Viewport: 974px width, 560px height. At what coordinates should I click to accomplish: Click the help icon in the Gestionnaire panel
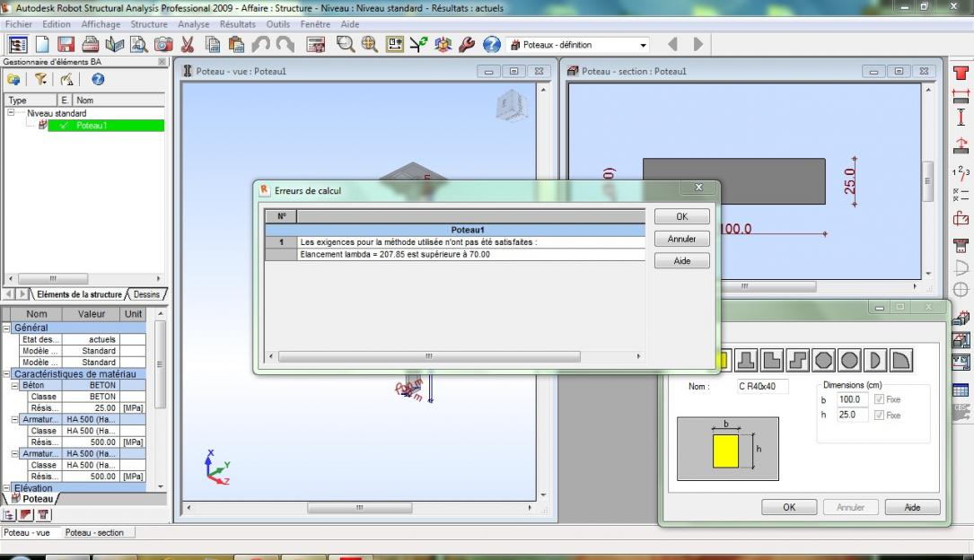(98, 80)
